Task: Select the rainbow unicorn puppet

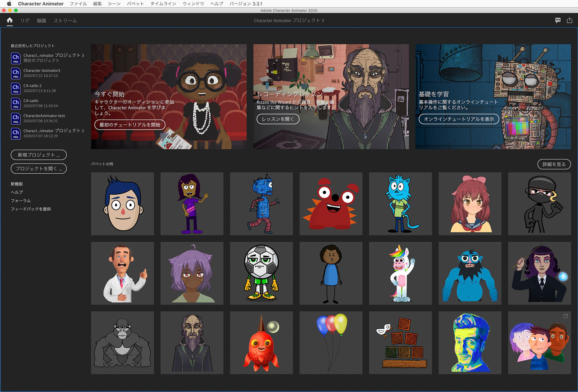Action: tap(401, 273)
